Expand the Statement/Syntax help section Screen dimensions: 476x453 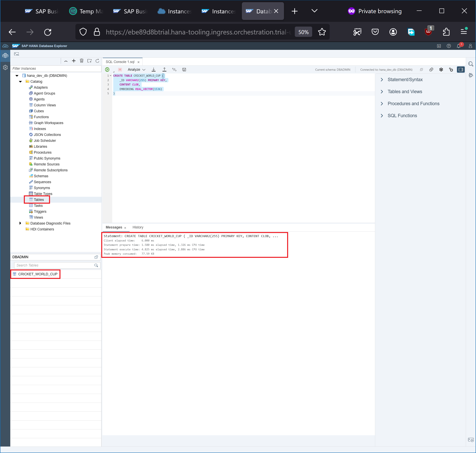405,80
